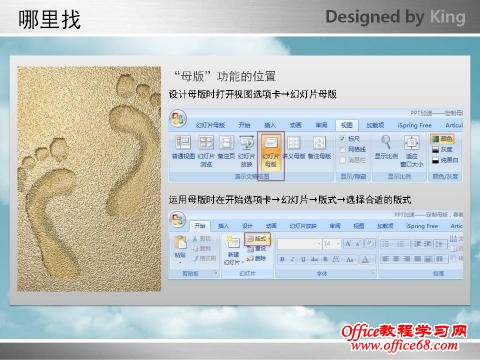Click the bold B formatting icon
Viewport: 480px width, 360px height.
(x=282, y=259)
